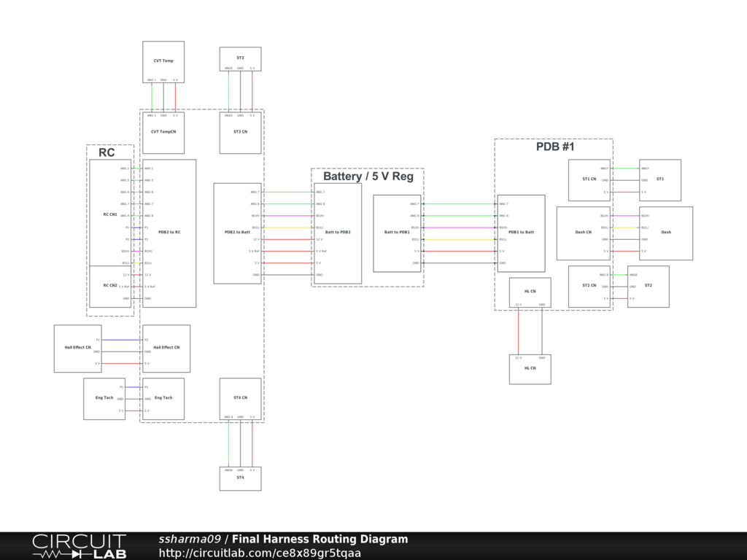This screenshot has width=747, height=560.
Task: Click the PDB #1 group heading
Action: click(x=555, y=147)
